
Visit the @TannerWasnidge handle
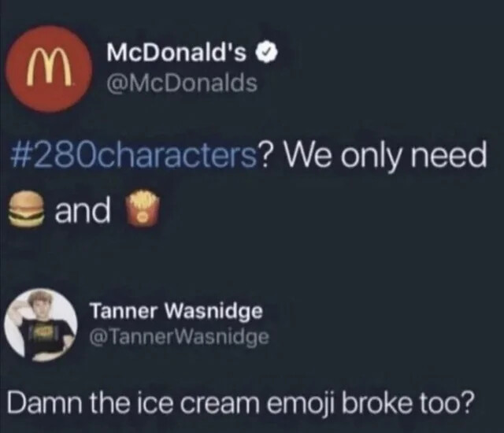point(180,337)
